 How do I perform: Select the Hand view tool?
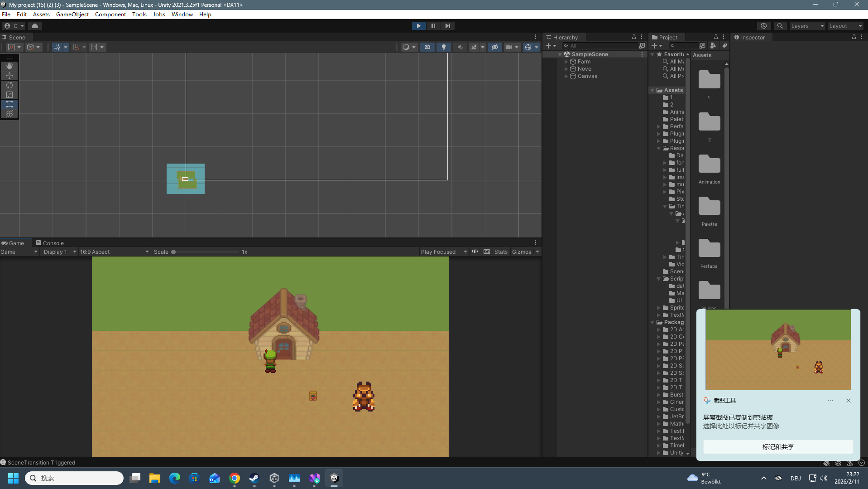(9, 66)
